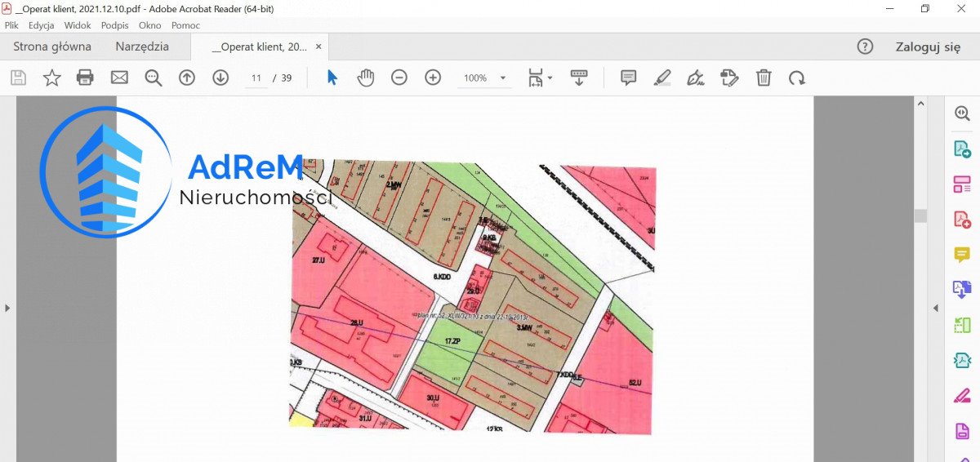Image resolution: width=980 pixels, height=462 pixels.
Task: Zoom out with the minus button
Action: (x=399, y=78)
